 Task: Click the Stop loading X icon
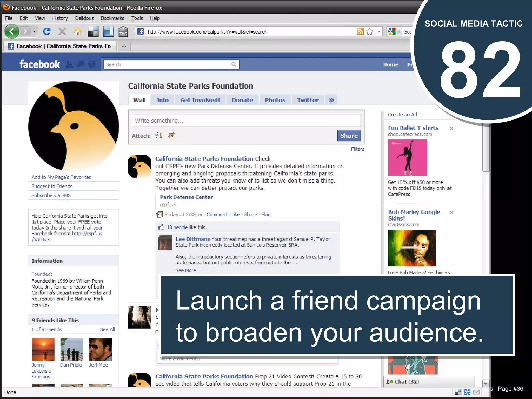tap(62, 32)
